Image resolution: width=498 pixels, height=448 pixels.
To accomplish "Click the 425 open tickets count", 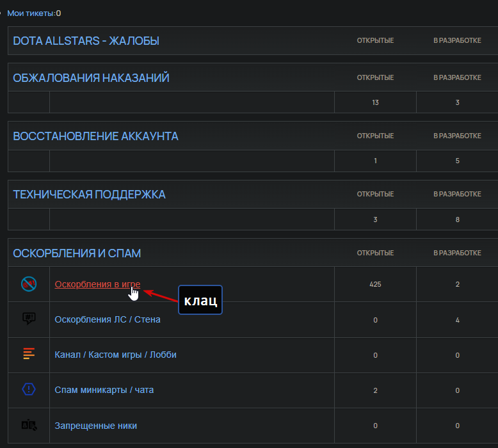I will coord(375,285).
